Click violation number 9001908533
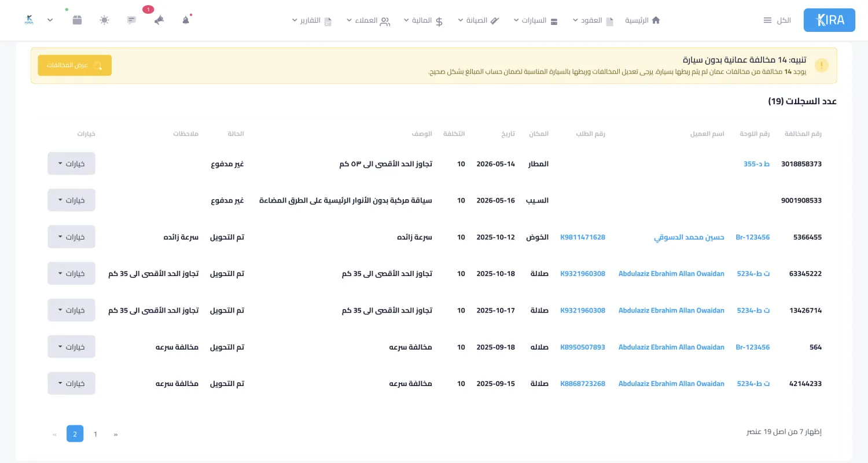This screenshot has height=463, width=868. coord(801,201)
